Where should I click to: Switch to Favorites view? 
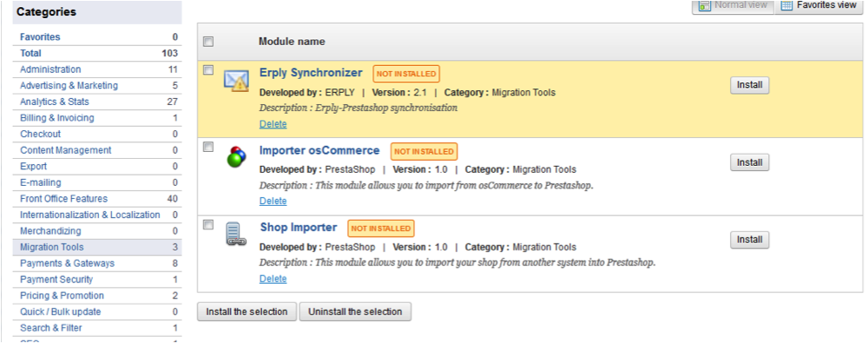click(819, 6)
